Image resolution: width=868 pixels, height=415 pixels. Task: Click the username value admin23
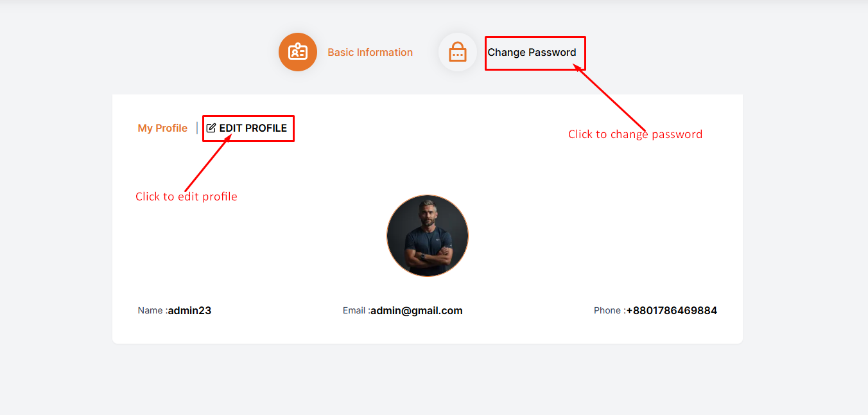coord(189,311)
